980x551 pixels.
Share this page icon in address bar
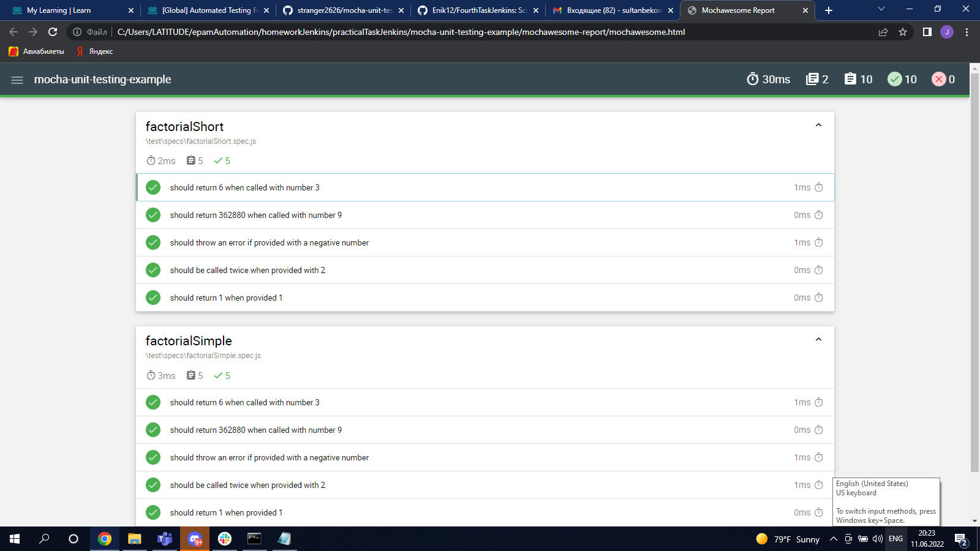[x=883, y=32]
